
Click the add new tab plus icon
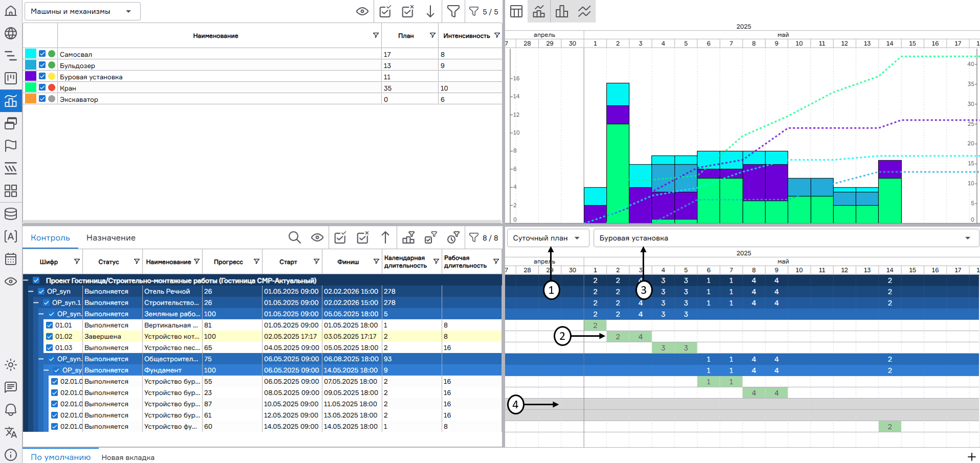point(971,456)
